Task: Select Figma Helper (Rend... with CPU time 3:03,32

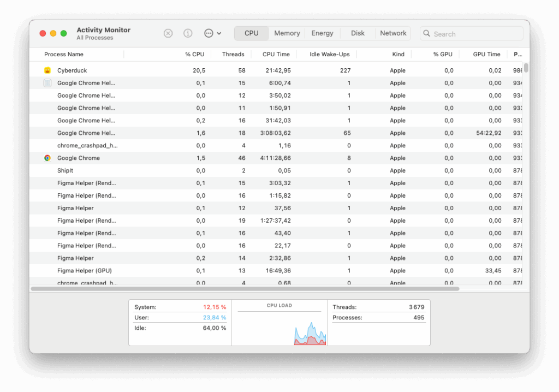Action: 276,183
